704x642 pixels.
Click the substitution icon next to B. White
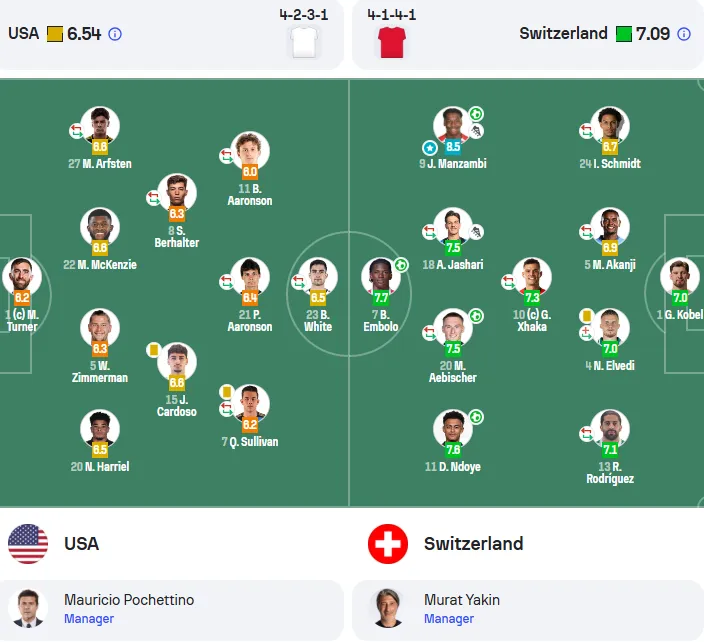coord(298,282)
